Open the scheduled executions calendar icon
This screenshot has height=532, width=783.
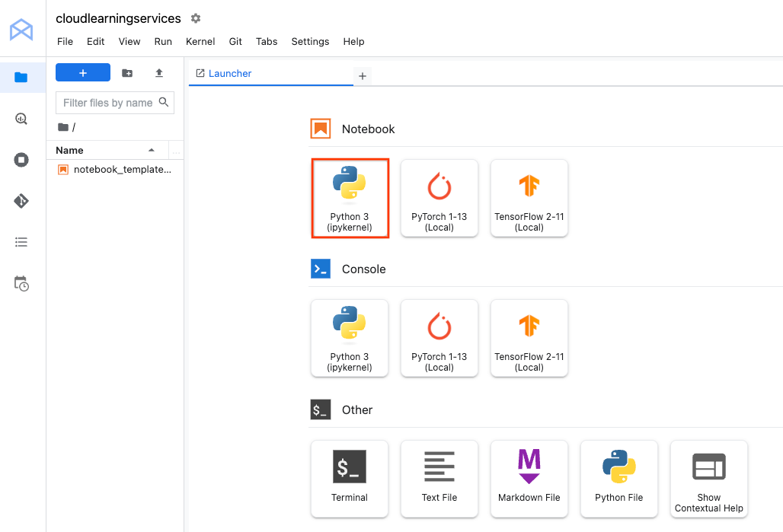click(21, 283)
